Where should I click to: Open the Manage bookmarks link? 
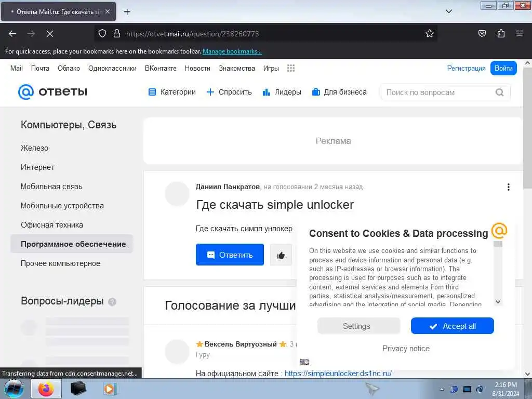[232, 51]
